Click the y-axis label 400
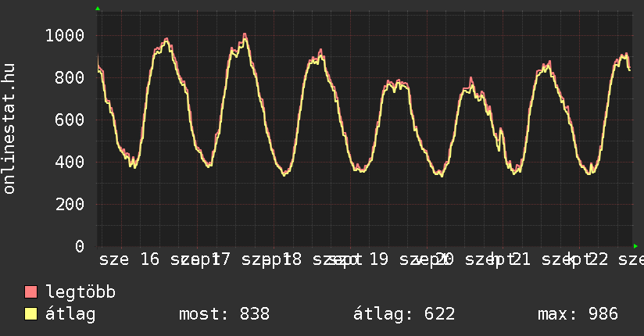The width and height of the screenshot is (644, 336). point(70,163)
